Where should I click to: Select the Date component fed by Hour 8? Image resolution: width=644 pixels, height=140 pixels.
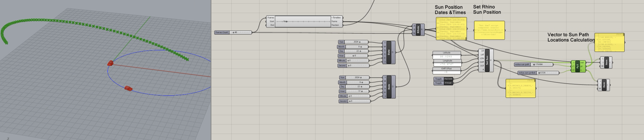388,52
